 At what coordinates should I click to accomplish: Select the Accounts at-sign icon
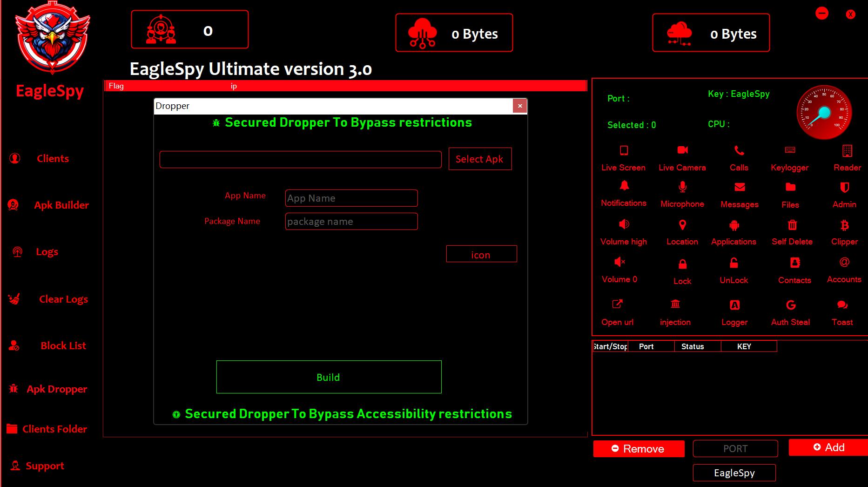[844, 262]
